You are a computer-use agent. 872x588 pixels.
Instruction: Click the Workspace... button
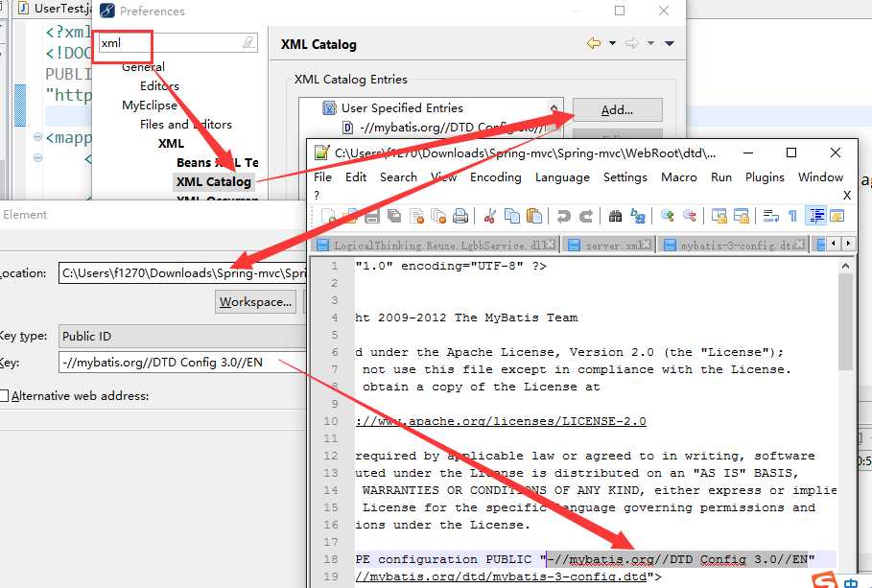coord(255,301)
